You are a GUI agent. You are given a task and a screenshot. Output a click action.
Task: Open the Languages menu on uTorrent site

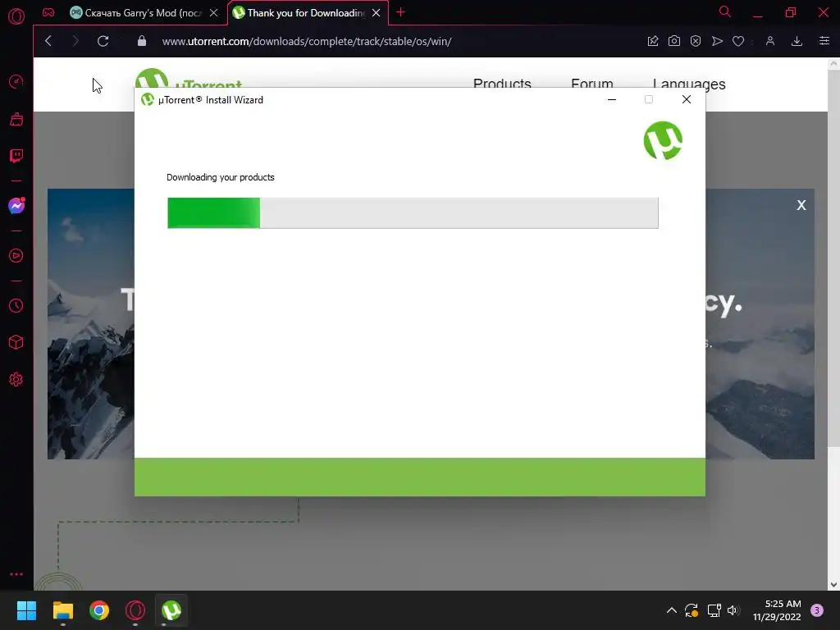click(x=689, y=83)
